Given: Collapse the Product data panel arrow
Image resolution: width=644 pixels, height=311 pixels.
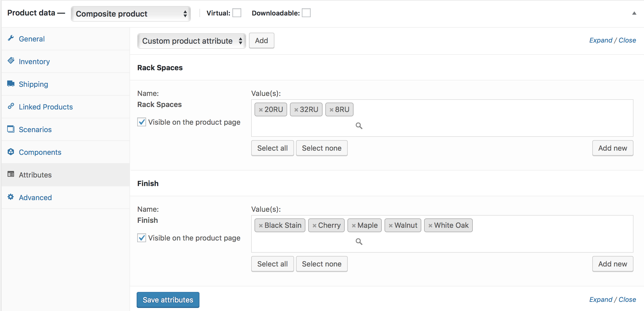Looking at the screenshot, I should [634, 13].
